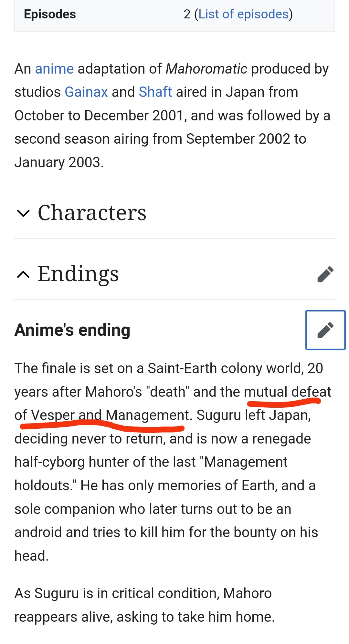This screenshot has height=644, width=349.
Task: Tap the underlined Vesper and Management text
Action: point(110,415)
